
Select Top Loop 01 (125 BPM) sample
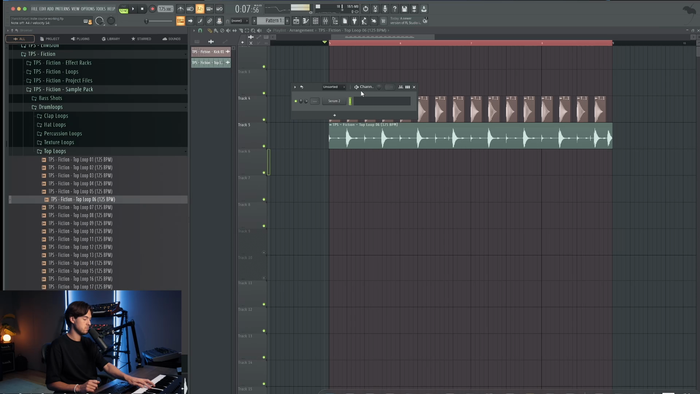click(80, 159)
